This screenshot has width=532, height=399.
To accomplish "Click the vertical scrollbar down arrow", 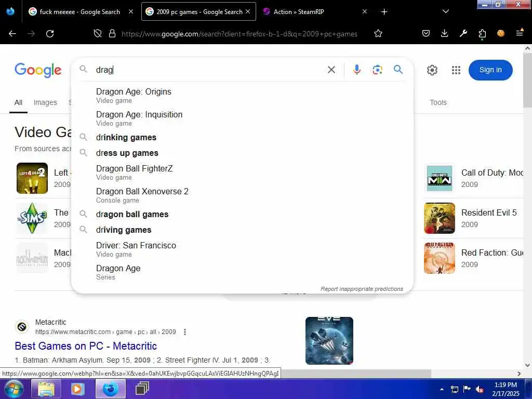I will (x=528, y=365).
